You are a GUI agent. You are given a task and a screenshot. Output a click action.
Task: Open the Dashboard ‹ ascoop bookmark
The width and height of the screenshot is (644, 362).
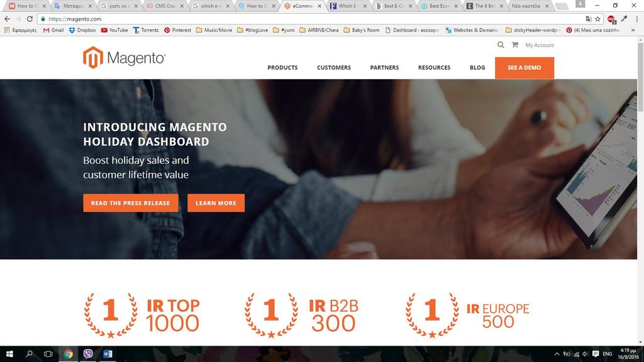(412, 30)
